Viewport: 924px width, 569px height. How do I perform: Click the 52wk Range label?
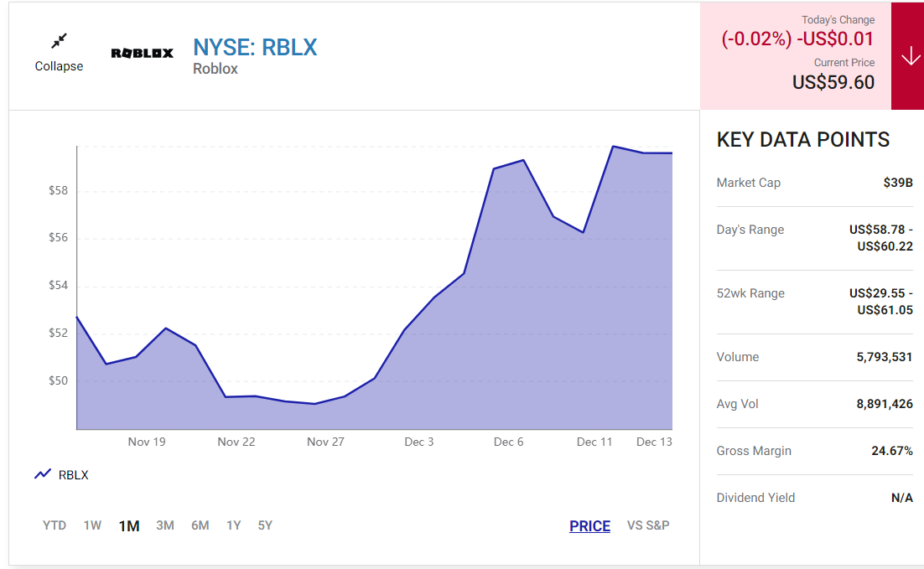pos(750,293)
